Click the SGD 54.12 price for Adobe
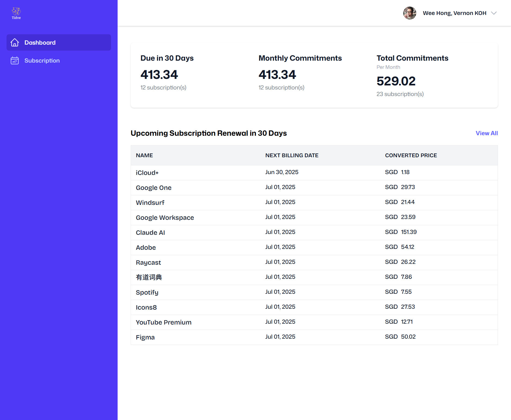Image resolution: width=511 pixels, height=420 pixels. click(400, 247)
